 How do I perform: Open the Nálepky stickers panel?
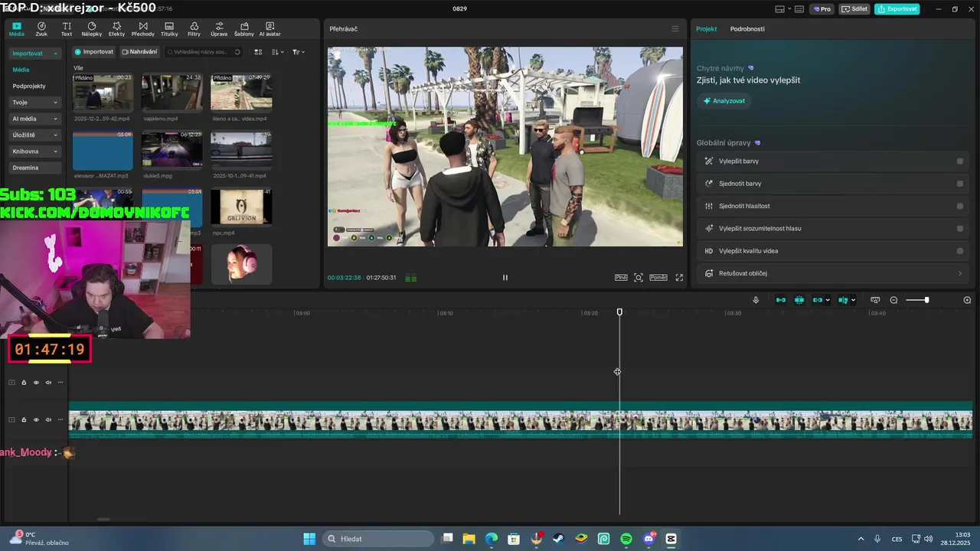[x=91, y=29]
